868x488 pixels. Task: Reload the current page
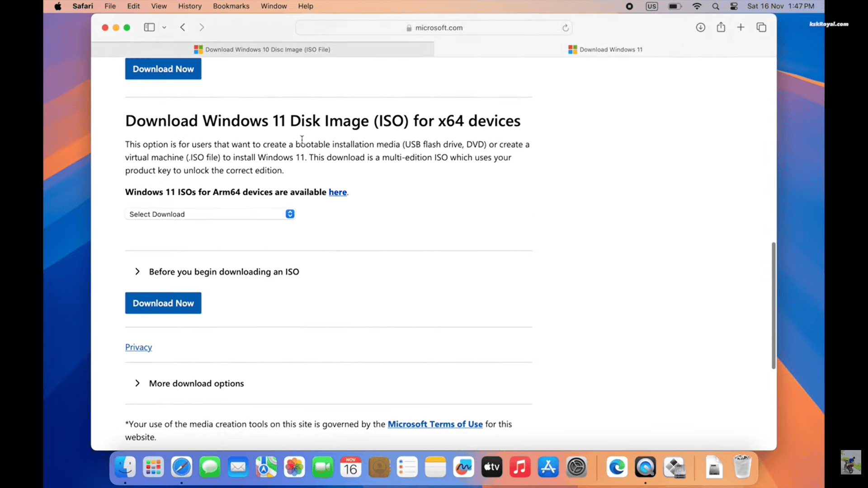(x=565, y=28)
